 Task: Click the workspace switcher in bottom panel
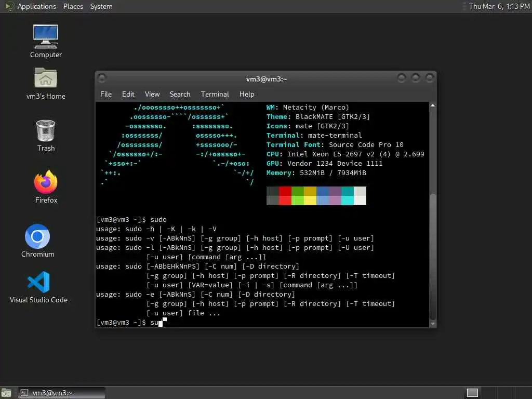(472, 393)
